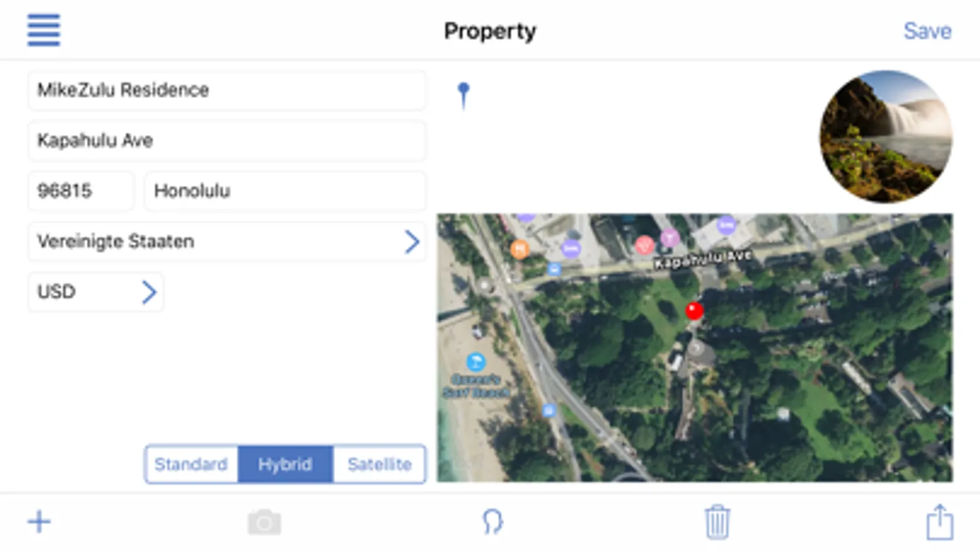Open the USD currency selector
This screenshot has width=980, height=552.
(96, 292)
